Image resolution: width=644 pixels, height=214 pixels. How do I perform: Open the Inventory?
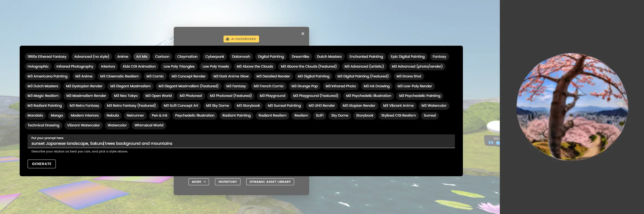[x=228, y=182]
